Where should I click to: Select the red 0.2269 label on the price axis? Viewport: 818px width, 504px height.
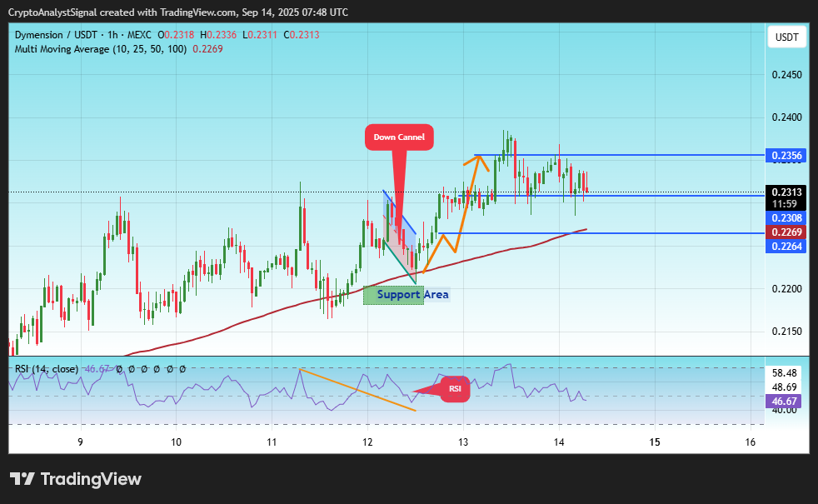(786, 232)
